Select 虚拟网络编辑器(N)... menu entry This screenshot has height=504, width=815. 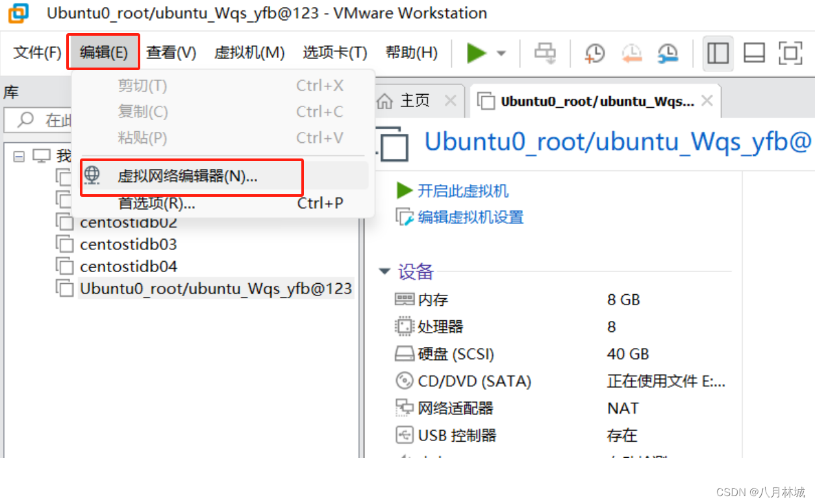point(223,176)
